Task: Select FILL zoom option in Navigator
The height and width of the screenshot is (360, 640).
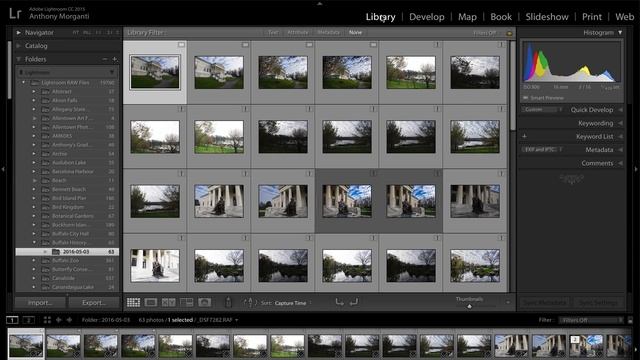Action: pos(87,33)
